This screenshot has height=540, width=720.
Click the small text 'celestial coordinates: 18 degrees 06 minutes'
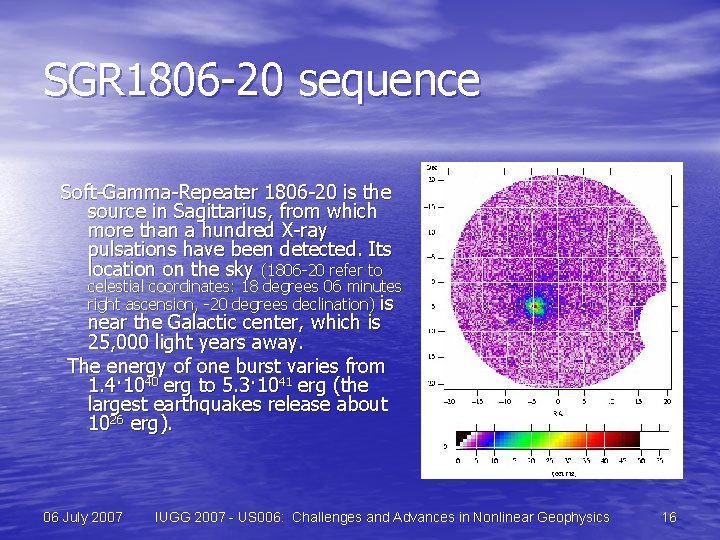244,287
